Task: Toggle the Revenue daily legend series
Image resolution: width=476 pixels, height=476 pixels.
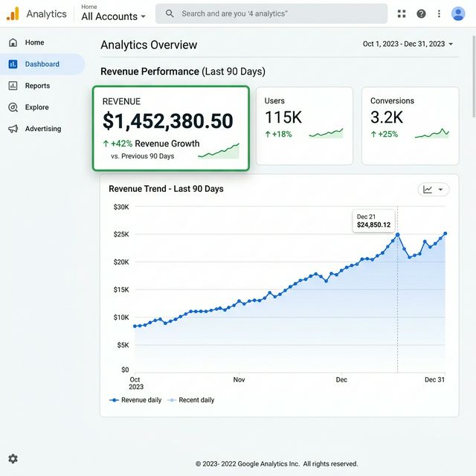Action: coord(135,400)
